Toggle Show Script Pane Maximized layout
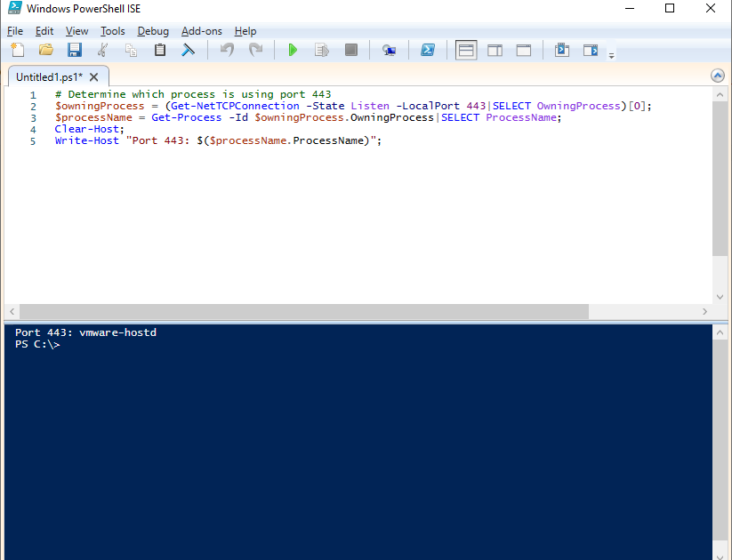This screenshot has height=560, width=732. point(523,50)
